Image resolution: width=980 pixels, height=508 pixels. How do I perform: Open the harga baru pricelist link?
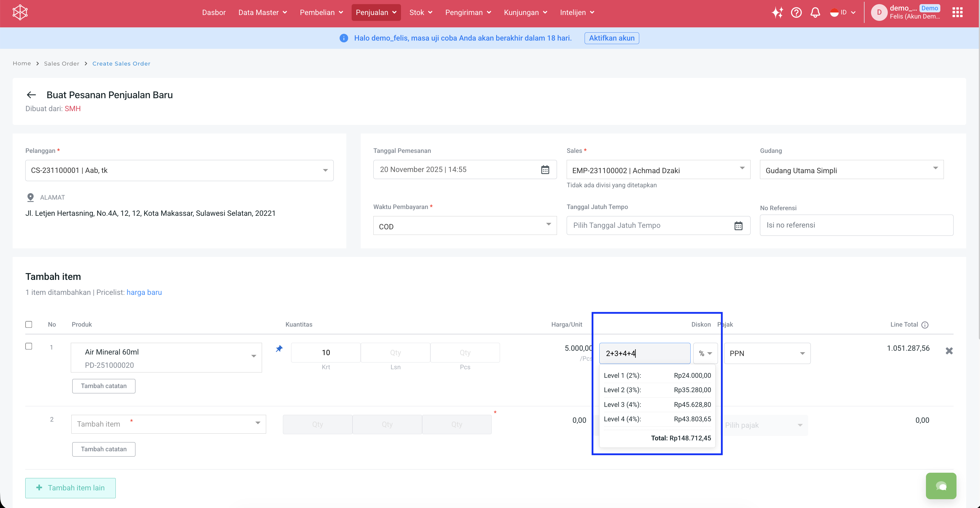[x=144, y=293]
